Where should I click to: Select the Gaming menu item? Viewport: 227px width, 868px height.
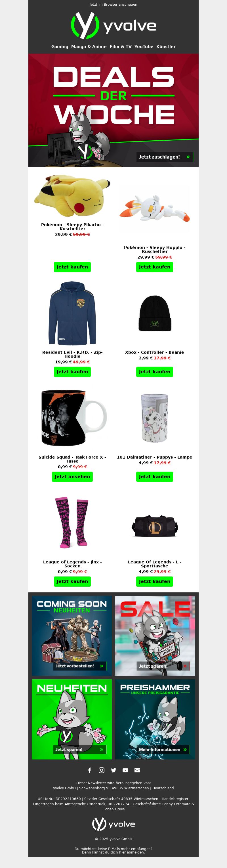point(60,47)
